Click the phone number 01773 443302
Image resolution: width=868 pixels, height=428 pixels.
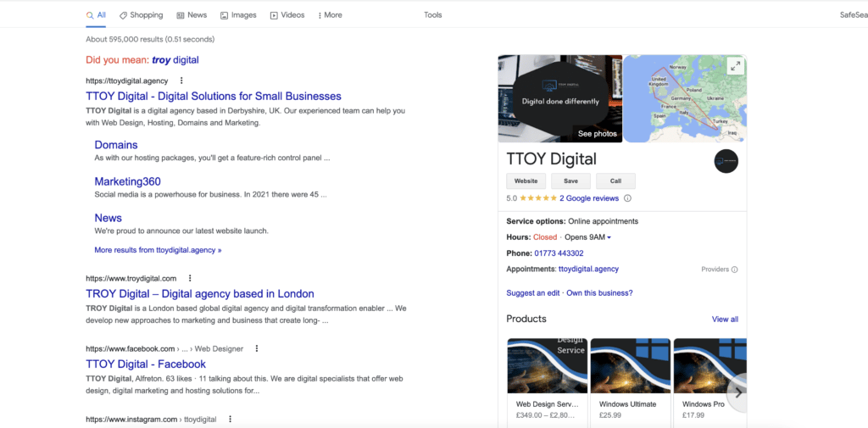point(559,253)
